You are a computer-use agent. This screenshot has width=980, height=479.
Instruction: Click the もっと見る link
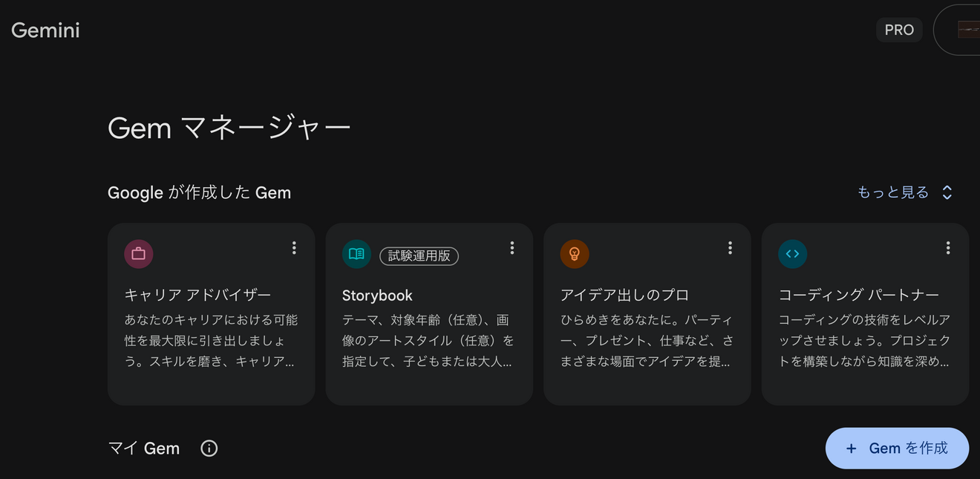(x=892, y=192)
